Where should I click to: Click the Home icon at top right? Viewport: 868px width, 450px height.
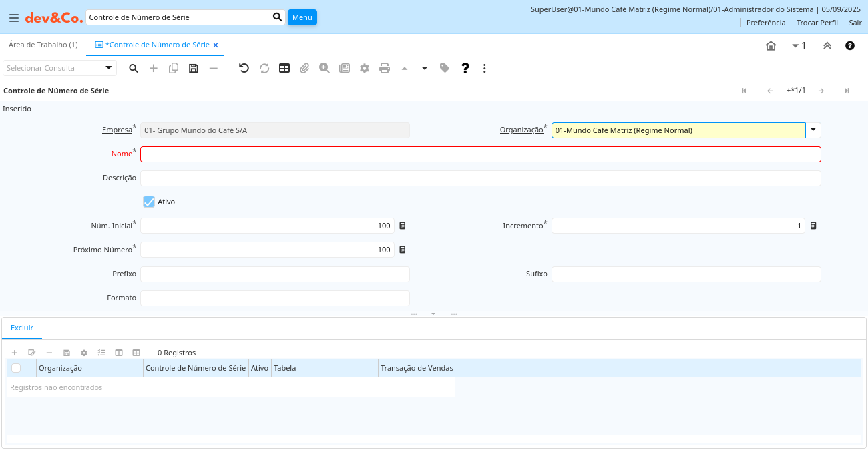click(771, 45)
